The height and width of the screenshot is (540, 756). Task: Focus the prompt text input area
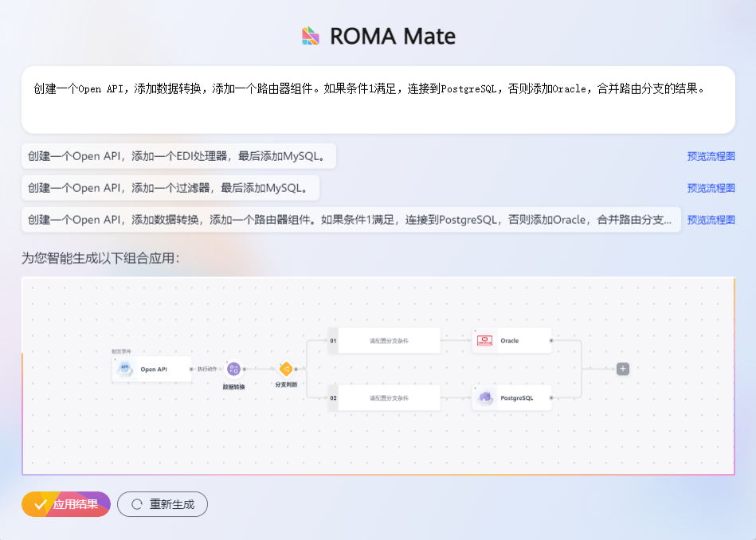coord(378,100)
